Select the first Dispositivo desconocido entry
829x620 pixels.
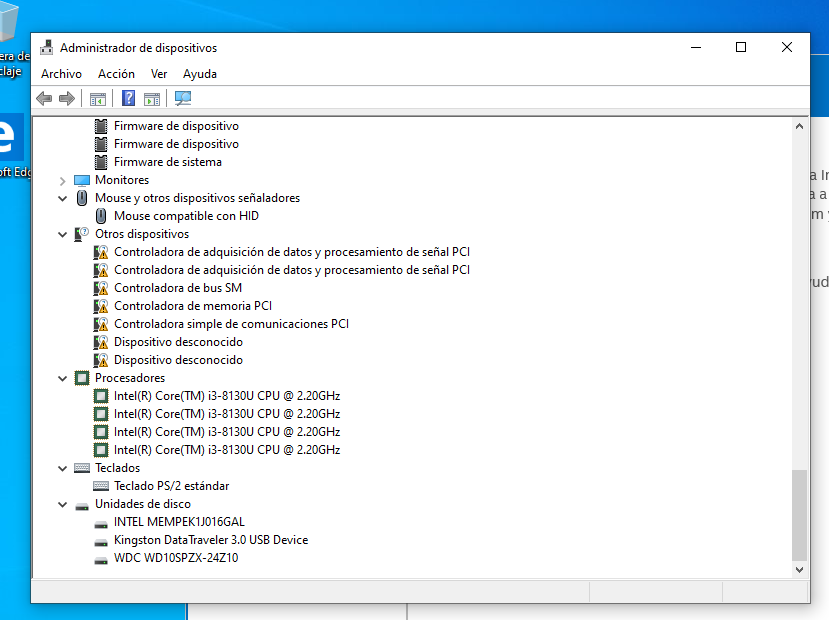(x=178, y=342)
